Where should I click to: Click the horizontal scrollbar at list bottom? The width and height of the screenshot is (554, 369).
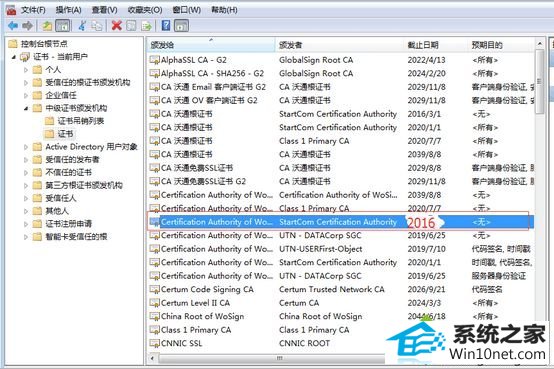click(x=272, y=358)
